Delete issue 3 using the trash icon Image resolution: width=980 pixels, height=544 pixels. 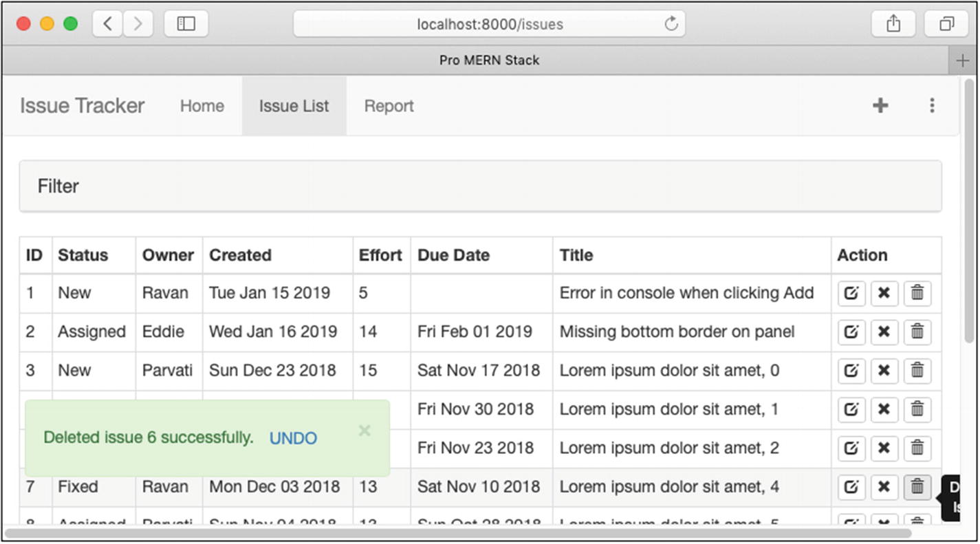coord(917,371)
